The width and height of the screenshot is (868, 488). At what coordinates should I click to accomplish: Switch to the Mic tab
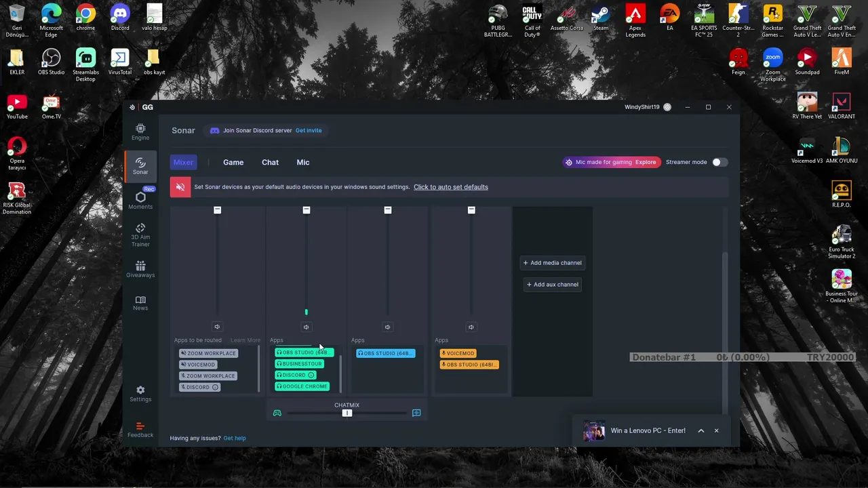(x=303, y=162)
